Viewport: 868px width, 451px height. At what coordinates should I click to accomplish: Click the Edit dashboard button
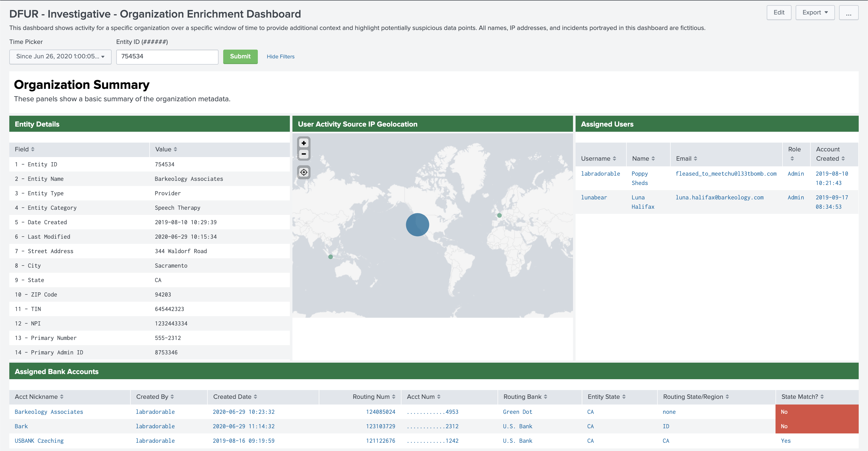779,12
